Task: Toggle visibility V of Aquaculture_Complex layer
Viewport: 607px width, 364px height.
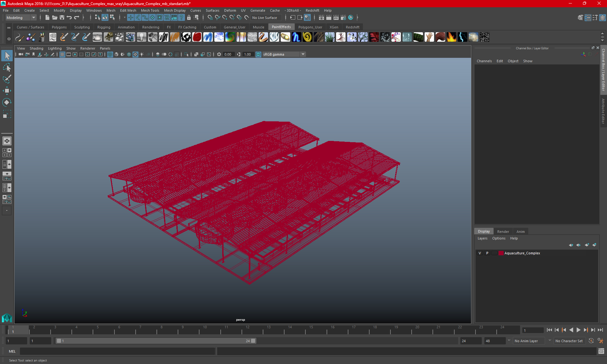Action: coord(480,253)
